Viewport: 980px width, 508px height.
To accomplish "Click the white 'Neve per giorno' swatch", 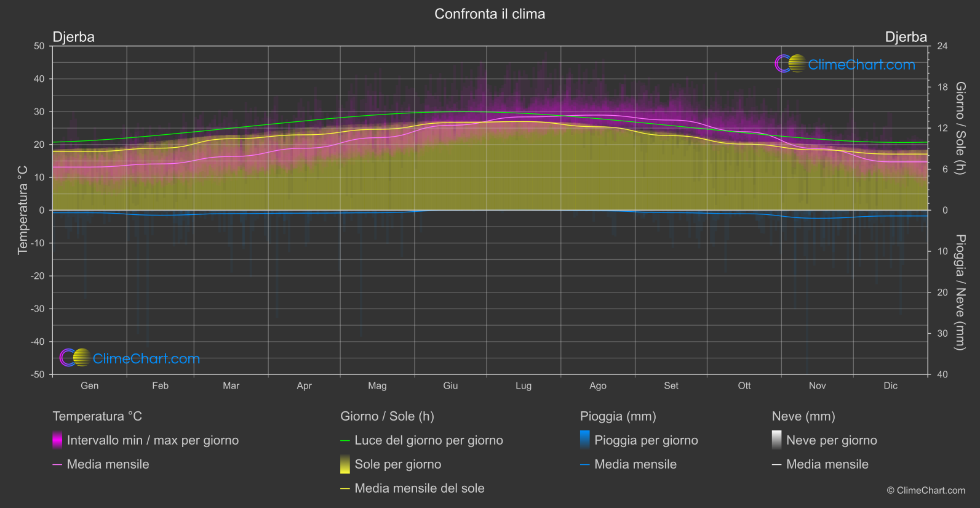I will tap(777, 440).
